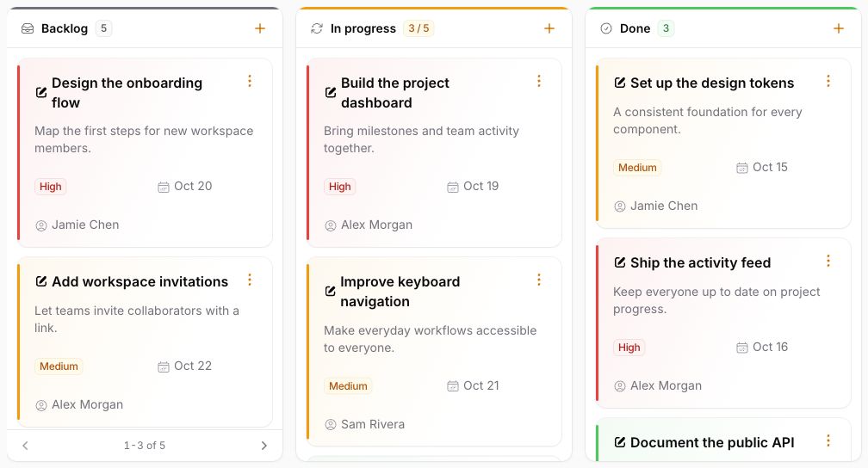The image size is (868, 468).
Task: Open the Document the public API title
Action: click(712, 442)
